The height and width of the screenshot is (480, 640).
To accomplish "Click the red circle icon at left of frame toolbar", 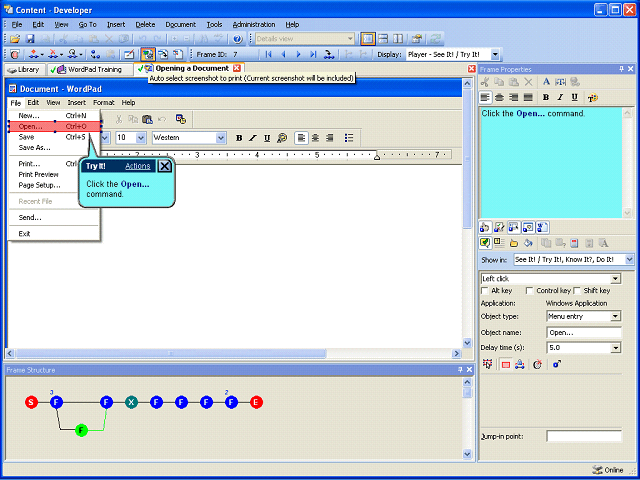I will [15, 54].
